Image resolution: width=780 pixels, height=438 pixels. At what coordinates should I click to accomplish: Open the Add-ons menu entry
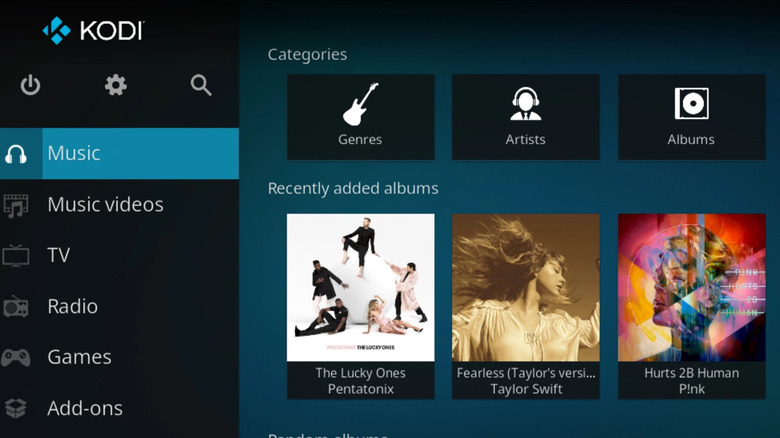tap(85, 409)
